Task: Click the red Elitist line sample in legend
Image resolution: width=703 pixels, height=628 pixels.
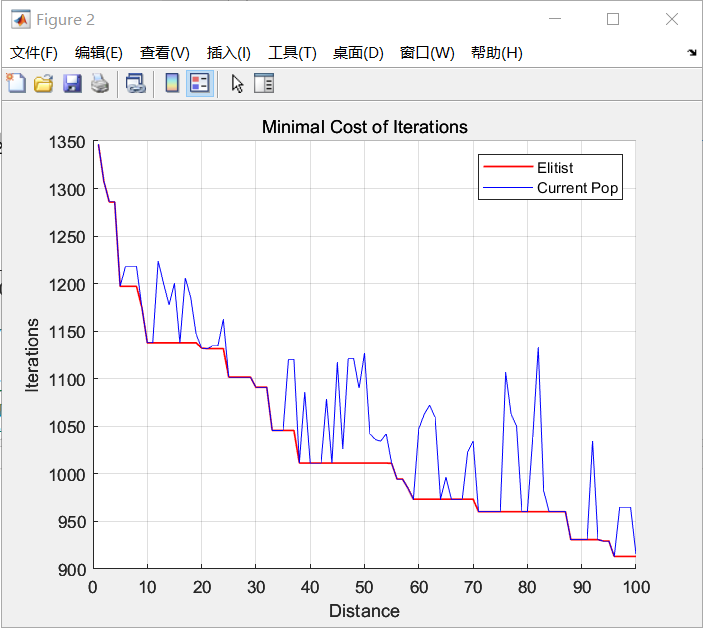Action: [x=508, y=167]
